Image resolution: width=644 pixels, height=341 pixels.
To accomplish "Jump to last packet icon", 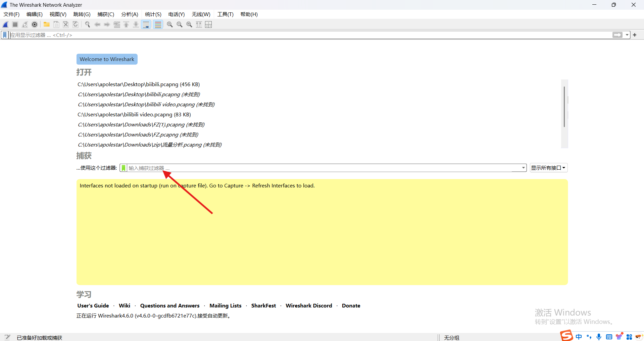I will point(136,24).
